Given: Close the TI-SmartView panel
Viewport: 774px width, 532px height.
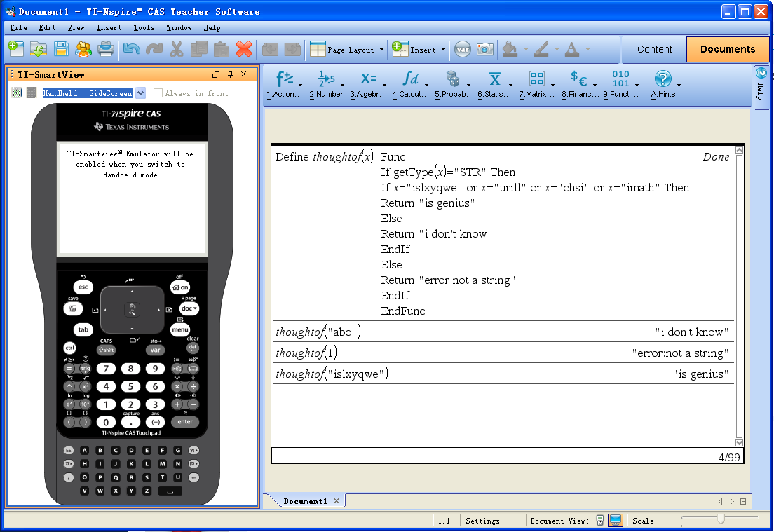Looking at the screenshot, I should tap(243, 74).
